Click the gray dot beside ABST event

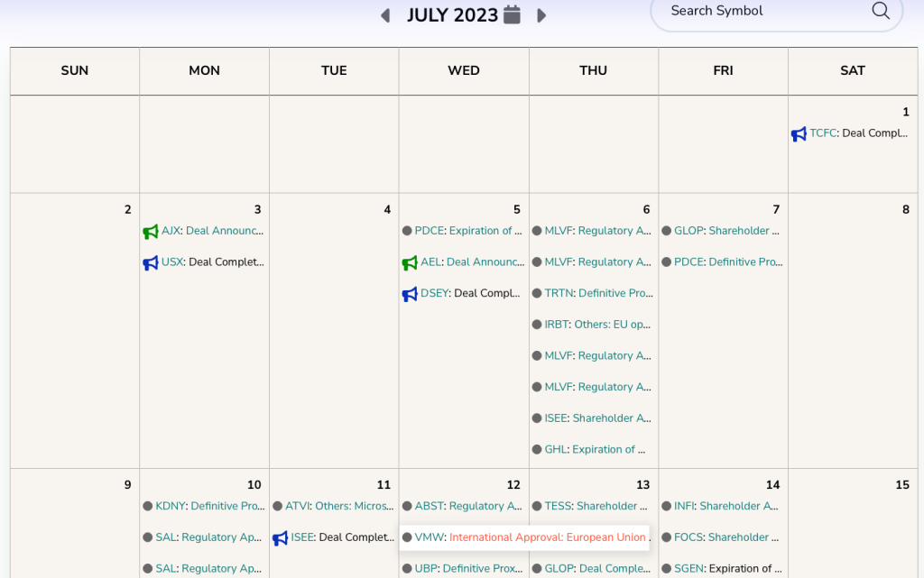click(x=407, y=507)
